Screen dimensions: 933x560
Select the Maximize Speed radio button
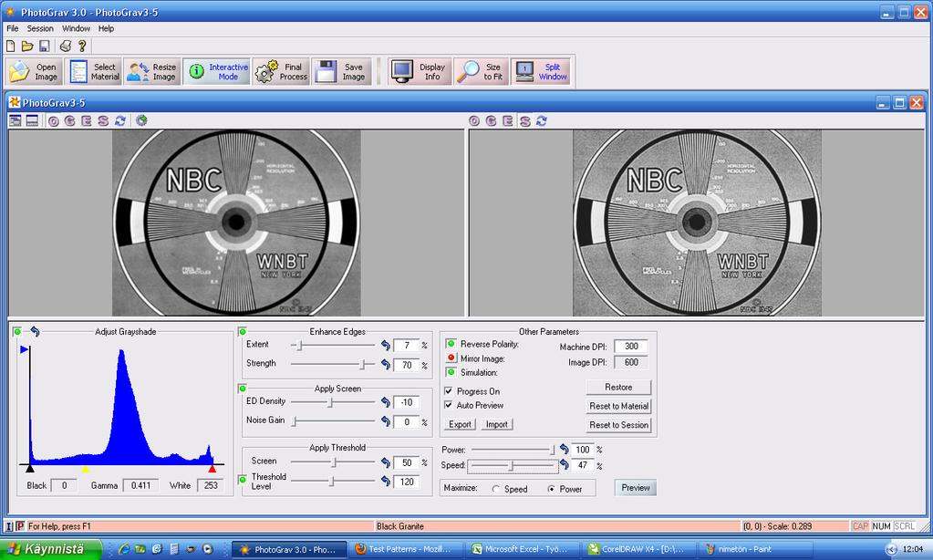[x=495, y=489]
